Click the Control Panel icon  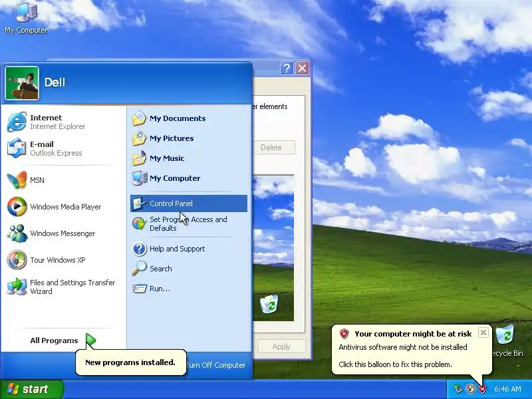[x=139, y=203]
